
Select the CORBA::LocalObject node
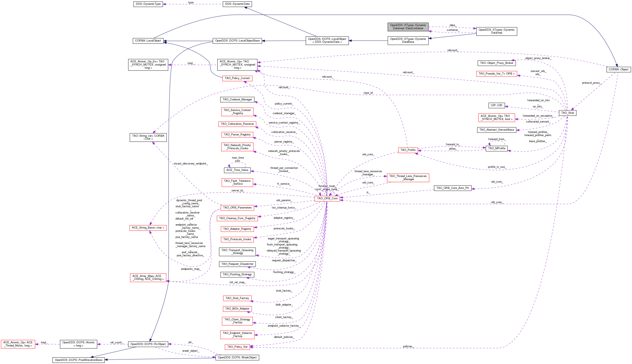coord(148,41)
